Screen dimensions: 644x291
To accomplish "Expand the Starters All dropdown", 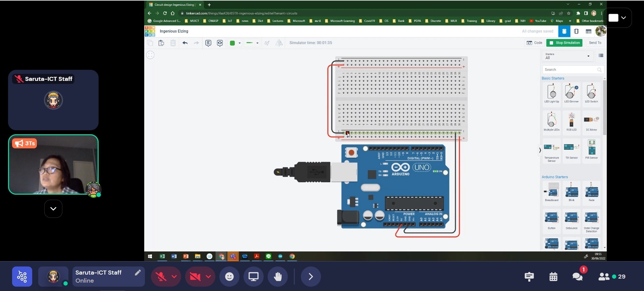I will [567, 56].
